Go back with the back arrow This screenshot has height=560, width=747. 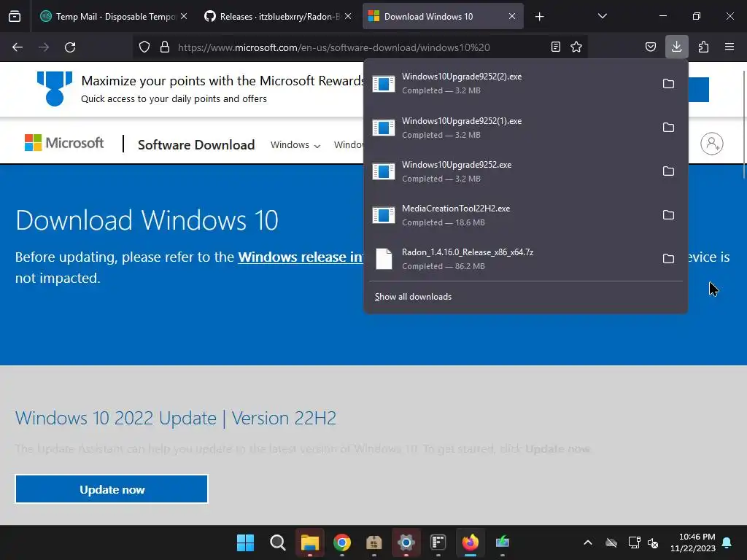click(x=18, y=47)
